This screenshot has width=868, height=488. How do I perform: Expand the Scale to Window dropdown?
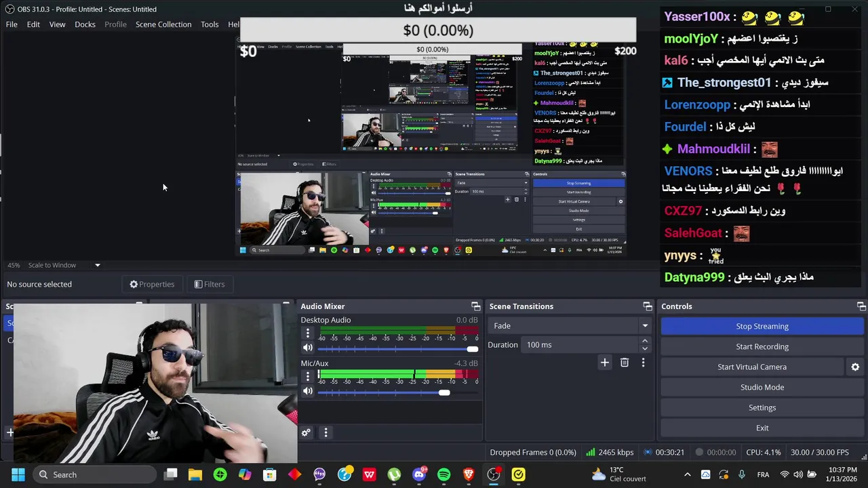pos(97,265)
